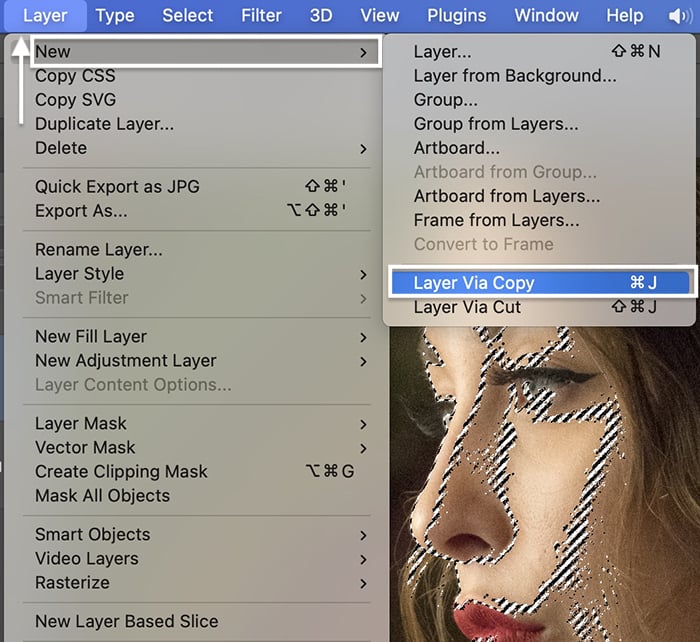The image size is (700, 642).
Task: Select Artboard... menu item
Action: click(539, 148)
